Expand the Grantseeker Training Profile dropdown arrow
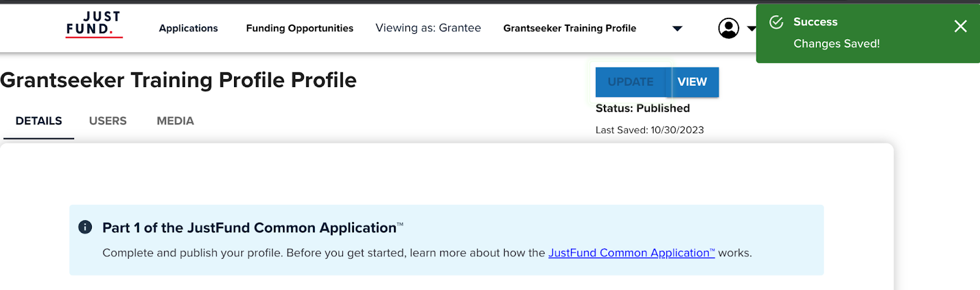980x290 pixels. coord(677,29)
